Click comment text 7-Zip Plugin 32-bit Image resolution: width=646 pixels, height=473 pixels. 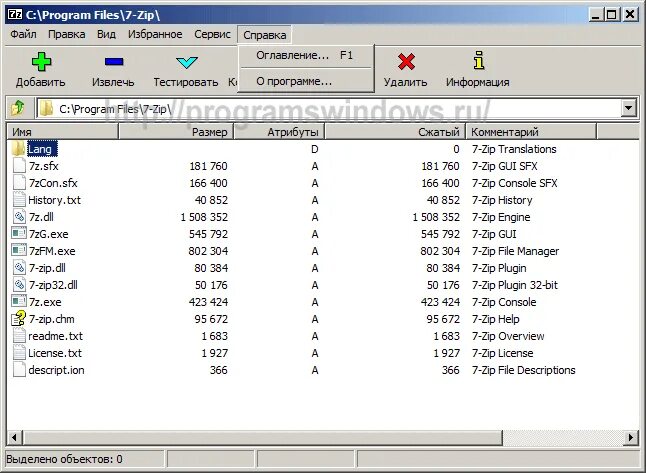515,285
